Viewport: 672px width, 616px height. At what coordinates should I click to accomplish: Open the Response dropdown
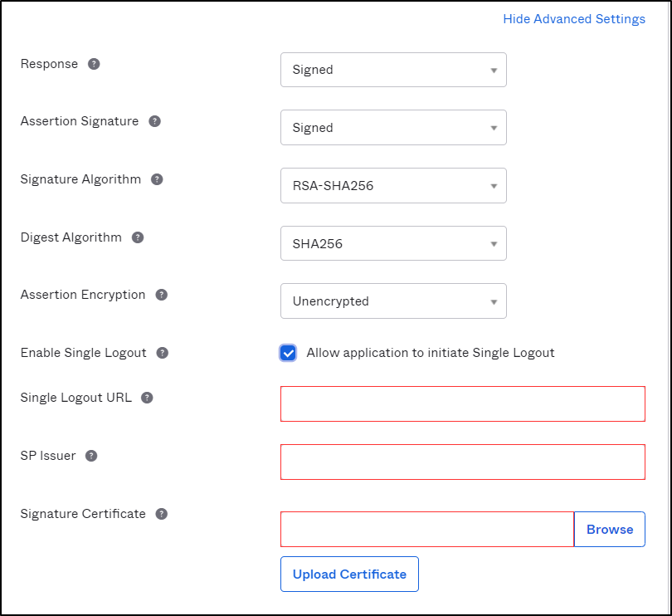393,70
